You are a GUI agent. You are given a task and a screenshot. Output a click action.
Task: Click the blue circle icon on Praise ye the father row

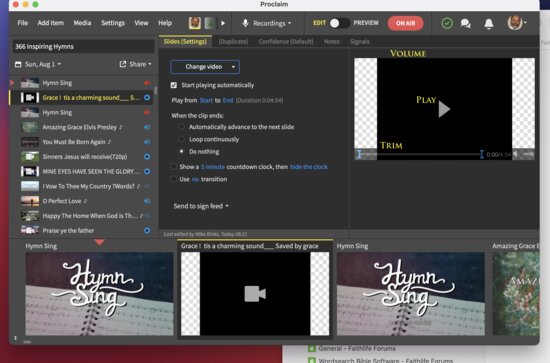click(x=147, y=230)
